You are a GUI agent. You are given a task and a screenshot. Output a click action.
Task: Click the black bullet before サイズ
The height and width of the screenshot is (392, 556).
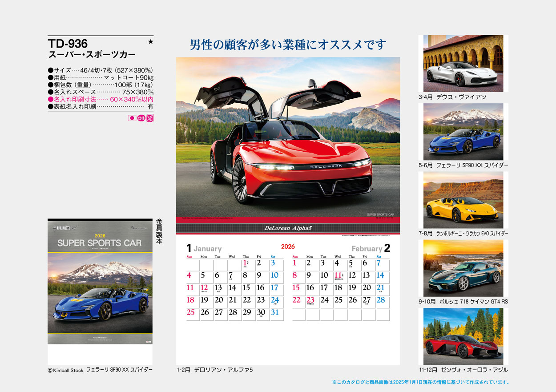(x=50, y=70)
